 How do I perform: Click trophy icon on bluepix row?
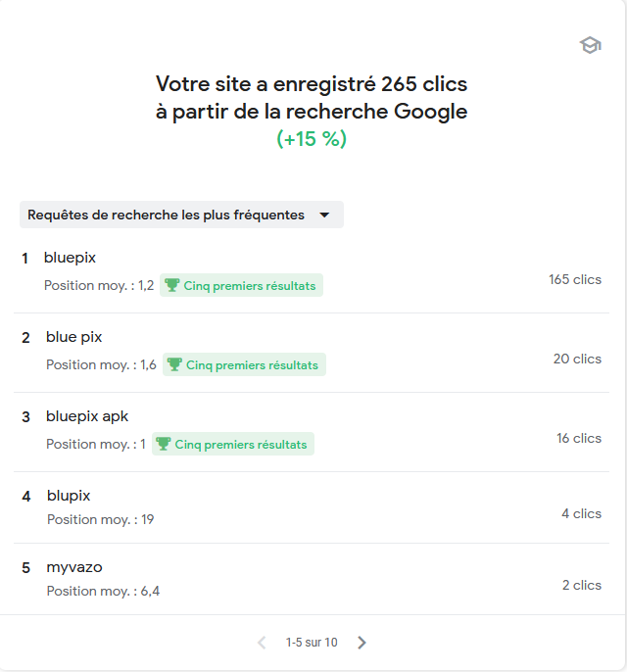coord(172,286)
